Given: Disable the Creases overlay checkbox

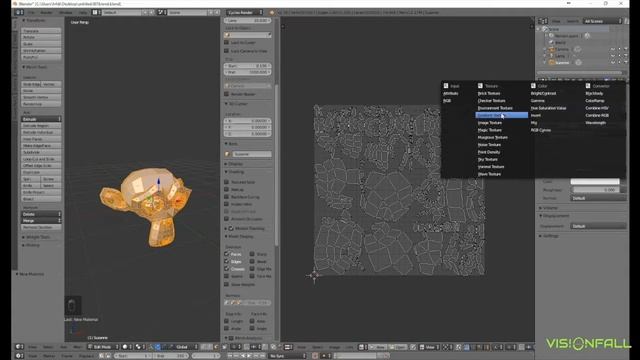Looking at the screenshot, I should coord(227,269).
